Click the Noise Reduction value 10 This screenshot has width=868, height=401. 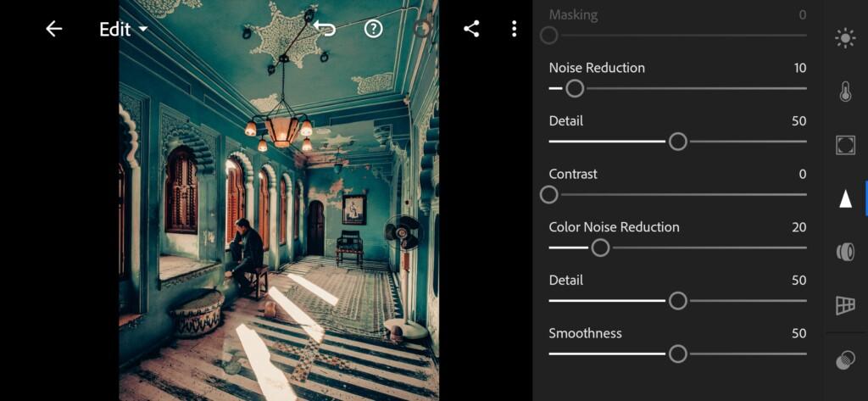(800, 68)
